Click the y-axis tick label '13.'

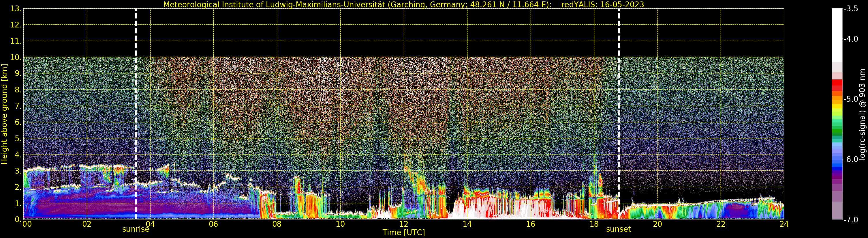point(16,9)
